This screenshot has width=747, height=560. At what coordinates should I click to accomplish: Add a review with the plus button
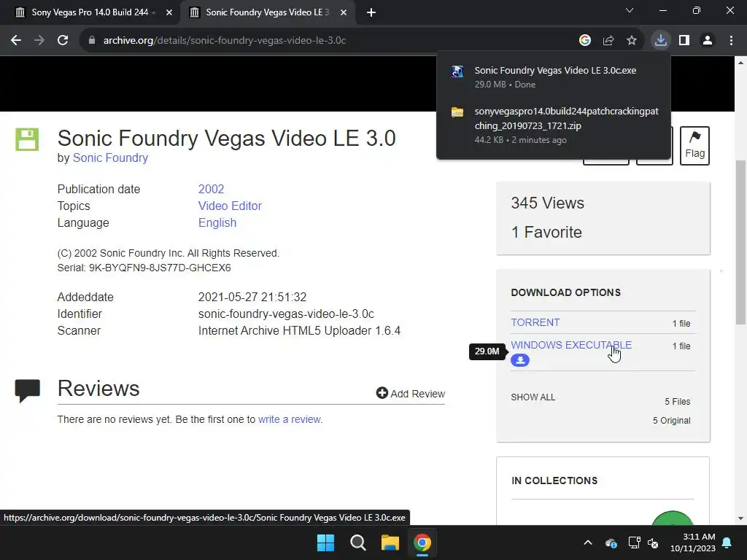[x=410, y=393]
